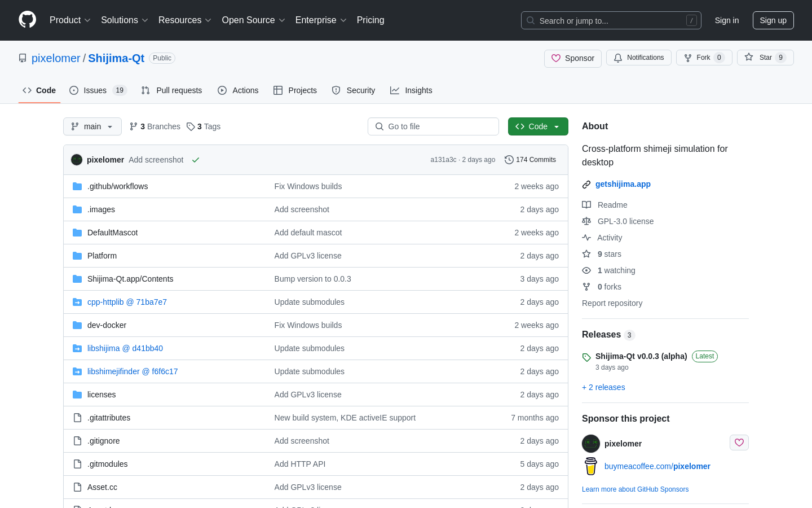Open the getshijima.app website link

pos(623,184)
